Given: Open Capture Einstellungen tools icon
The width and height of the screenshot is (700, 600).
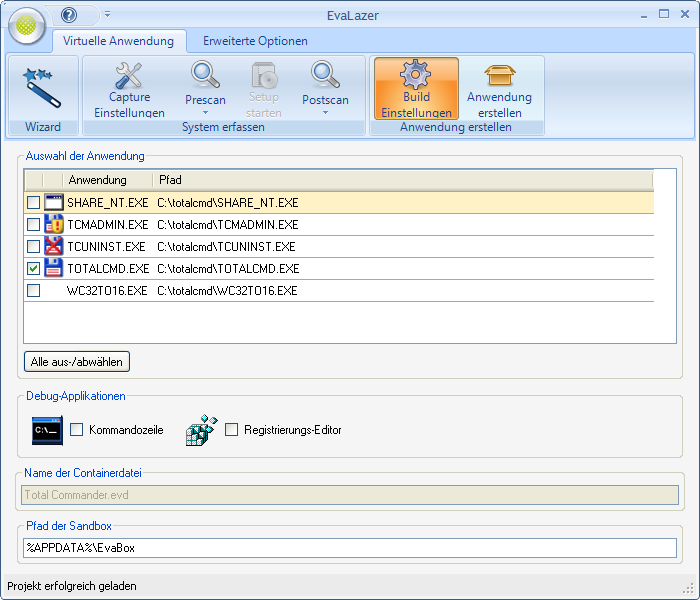Looking at the screenshot, I should 129,76.
